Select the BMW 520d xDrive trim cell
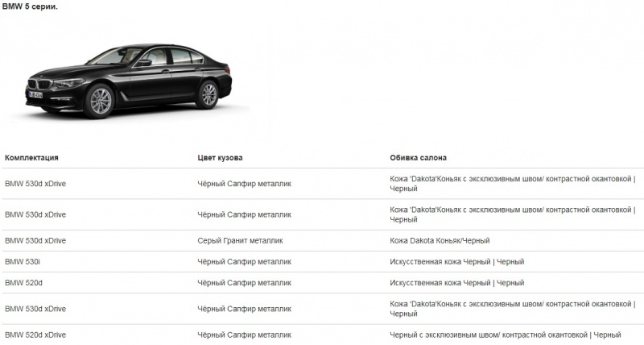Screen dimensions: 644x345 [x=35, y=335]
